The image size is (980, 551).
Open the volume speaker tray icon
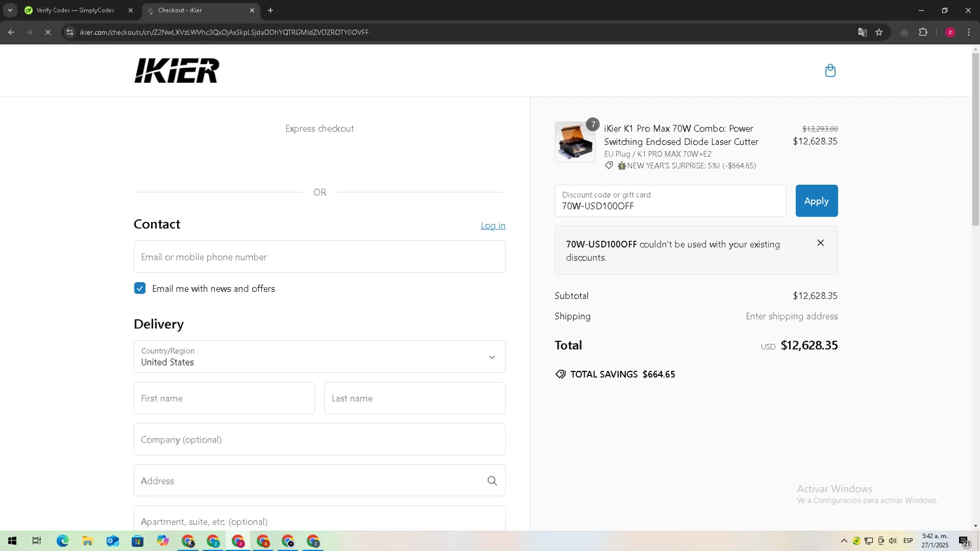892,541
